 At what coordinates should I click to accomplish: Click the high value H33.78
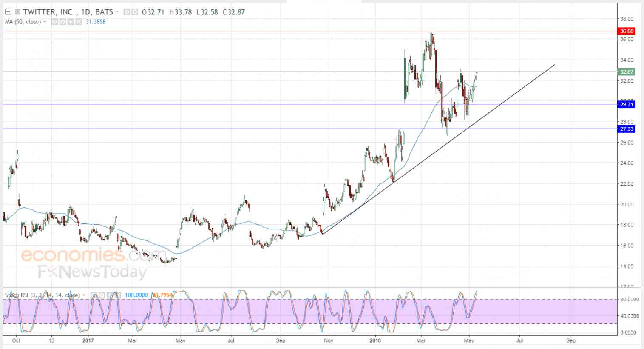coord(180,12)
